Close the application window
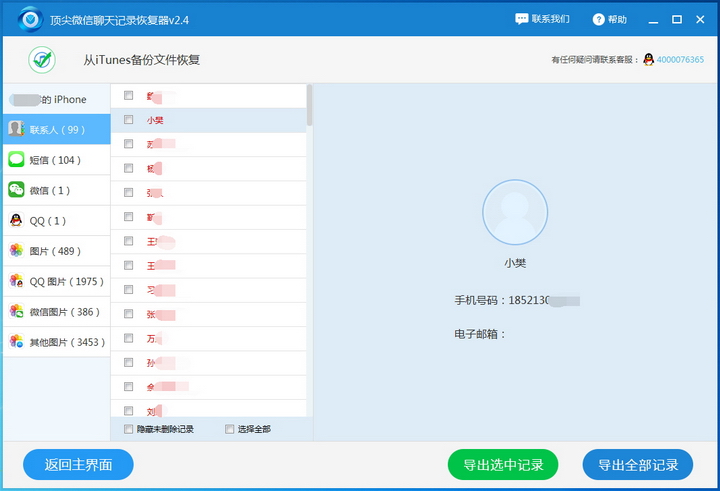 700,19
